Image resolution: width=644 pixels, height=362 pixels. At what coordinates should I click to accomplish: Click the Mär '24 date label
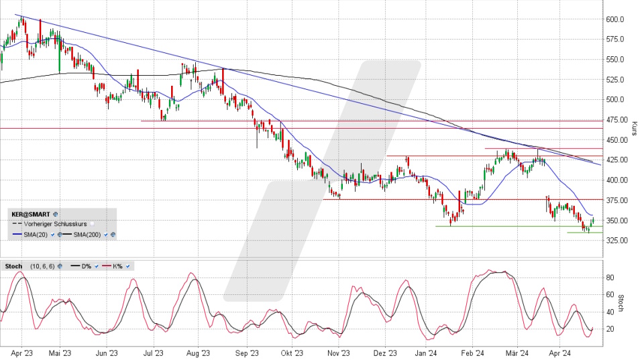point(517,353)
